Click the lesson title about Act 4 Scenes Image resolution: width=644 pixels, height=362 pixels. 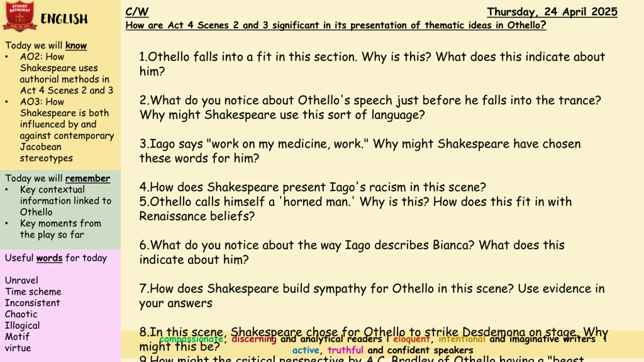pos(336,25)
